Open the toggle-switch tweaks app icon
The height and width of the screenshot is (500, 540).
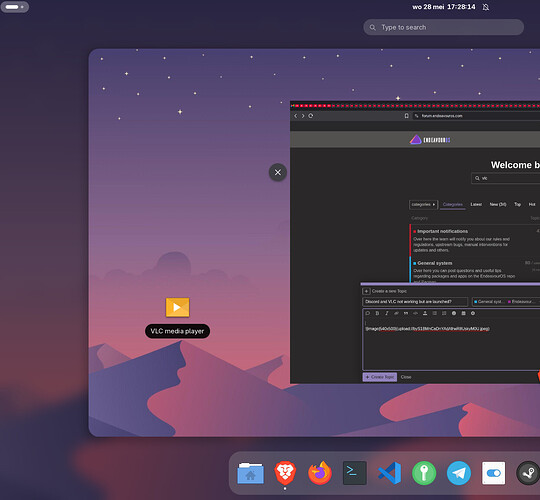[494, 473]
